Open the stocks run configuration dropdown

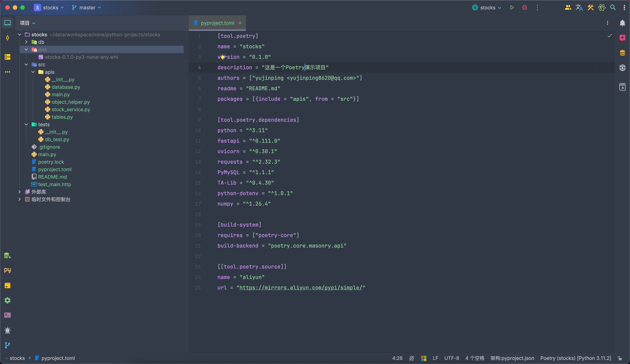click(x=487, y=7)
